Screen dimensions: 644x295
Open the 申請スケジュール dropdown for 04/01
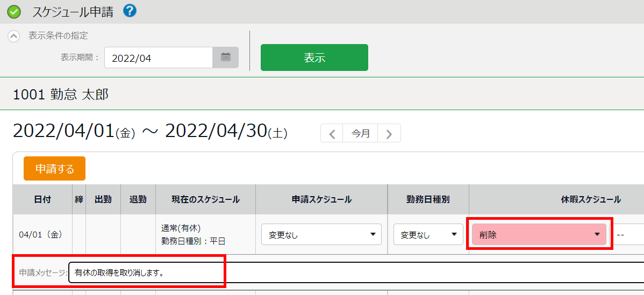[x=321, y=235]
